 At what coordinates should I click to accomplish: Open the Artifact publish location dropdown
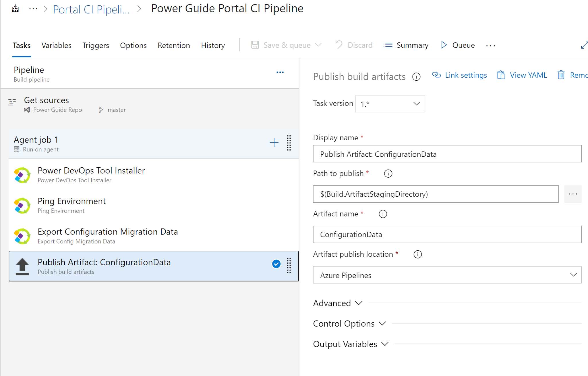[447, 275]
